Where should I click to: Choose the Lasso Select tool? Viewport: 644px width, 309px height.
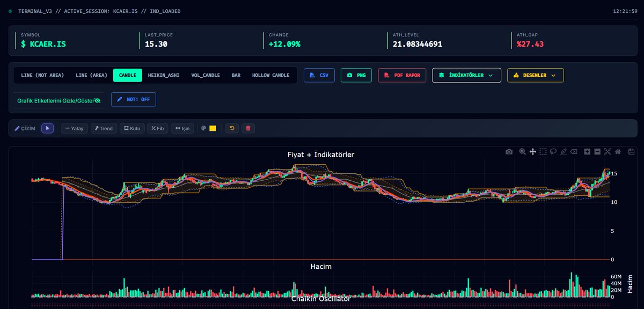553,152
